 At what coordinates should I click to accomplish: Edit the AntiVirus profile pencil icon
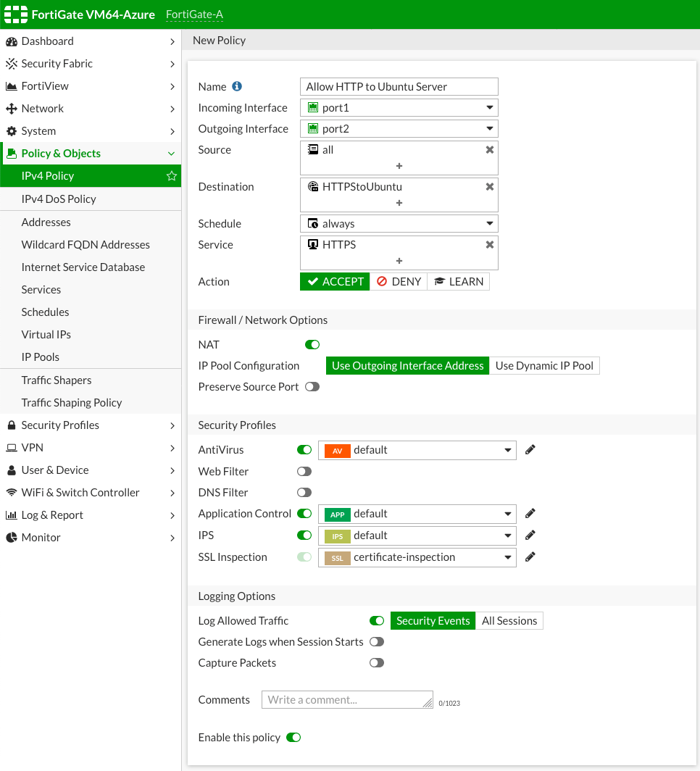530,450
